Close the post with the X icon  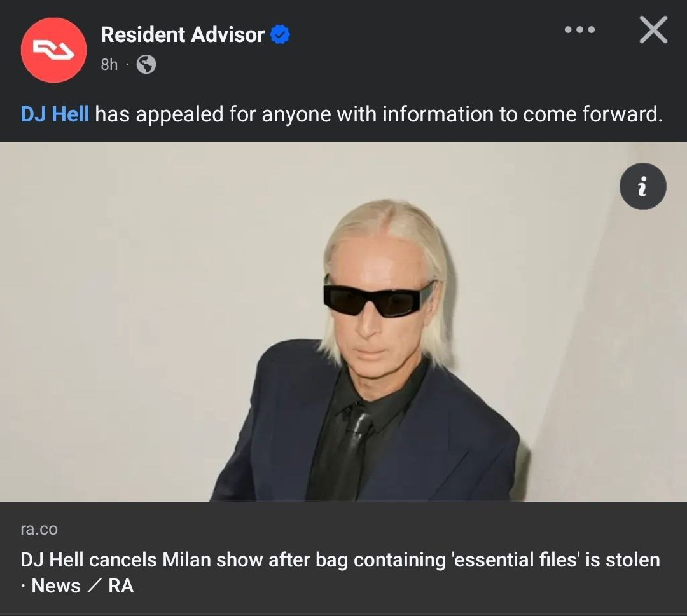[653, 30]
